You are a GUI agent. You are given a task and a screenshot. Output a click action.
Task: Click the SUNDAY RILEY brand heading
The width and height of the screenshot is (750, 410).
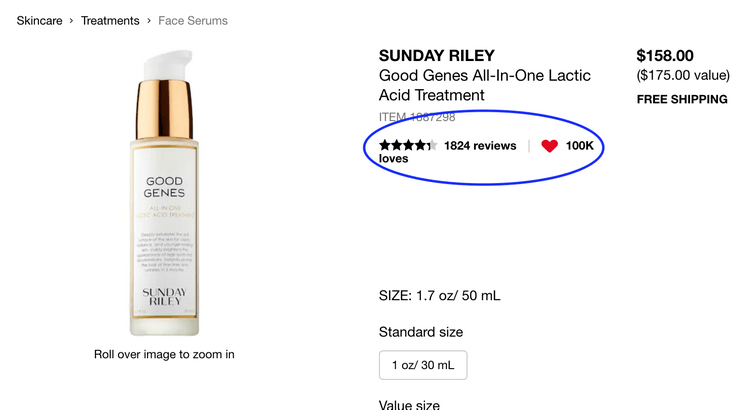tap(437, 56)
